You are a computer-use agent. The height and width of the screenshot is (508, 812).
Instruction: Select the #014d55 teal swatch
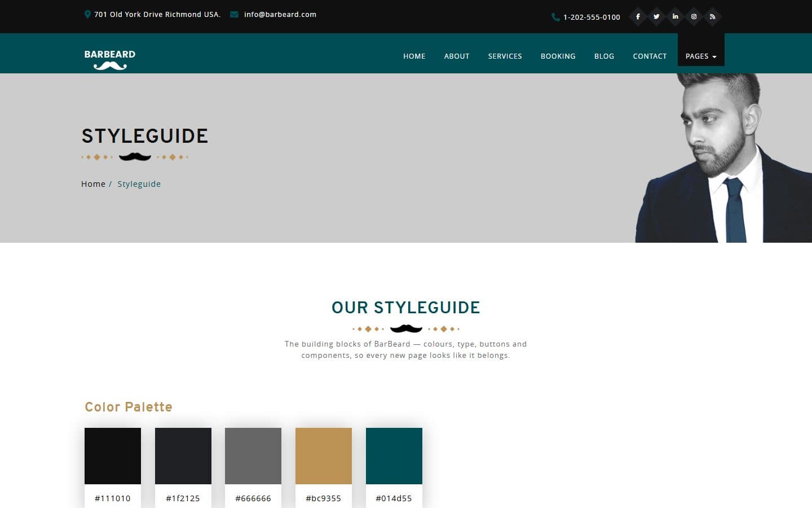click(x=394, y=456)
